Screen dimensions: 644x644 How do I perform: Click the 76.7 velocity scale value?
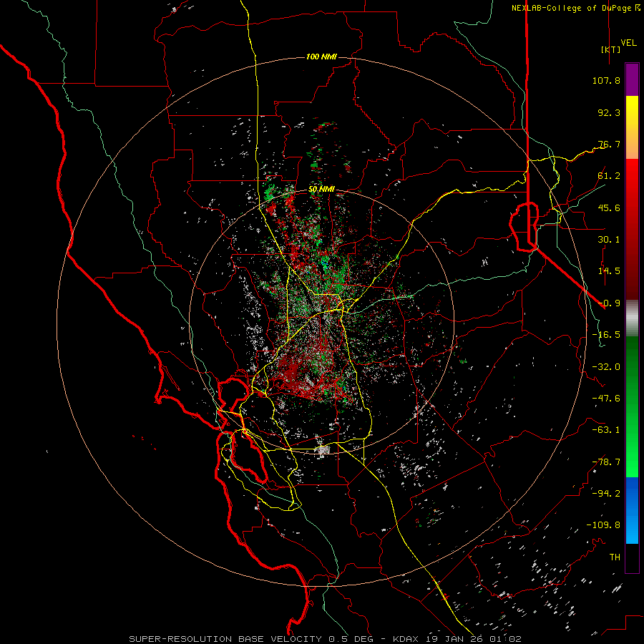point(609,144)
